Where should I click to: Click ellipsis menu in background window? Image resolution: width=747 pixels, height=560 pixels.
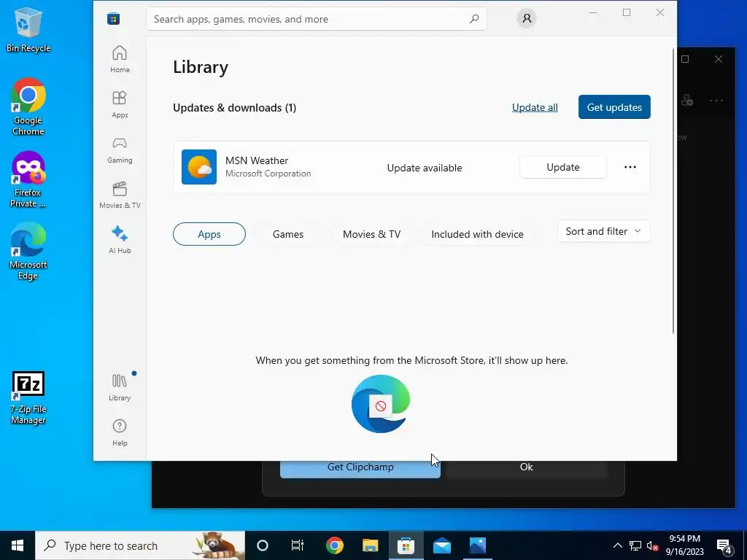tap(716, 101)
